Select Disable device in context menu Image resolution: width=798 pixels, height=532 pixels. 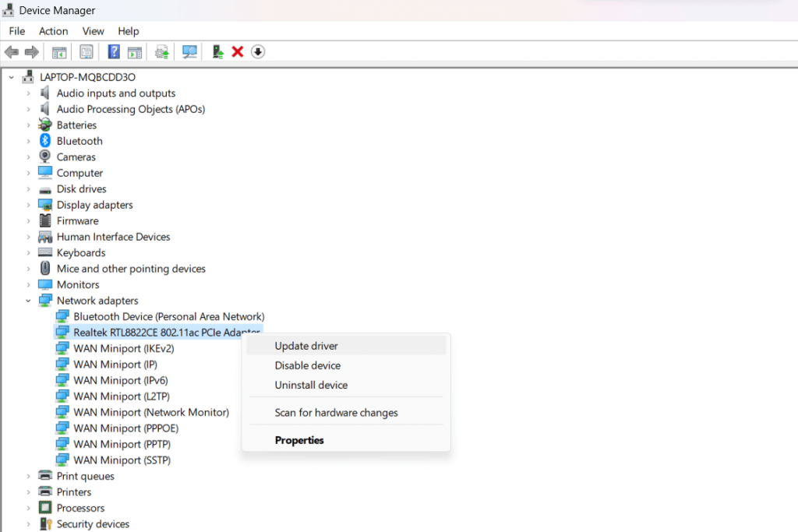[308, 365]
